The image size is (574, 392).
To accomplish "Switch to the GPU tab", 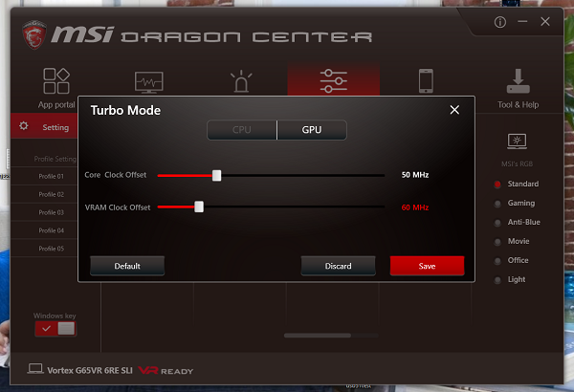I will 312,130.
